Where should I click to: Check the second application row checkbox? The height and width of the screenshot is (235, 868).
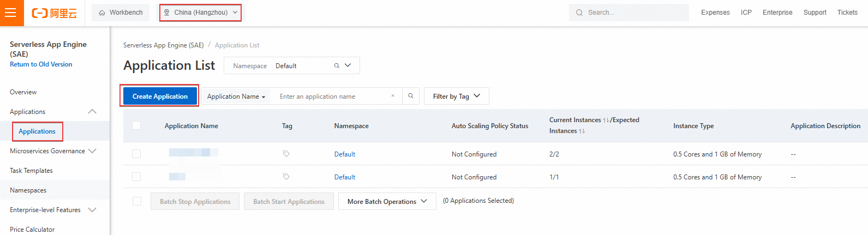click(136, 177)
